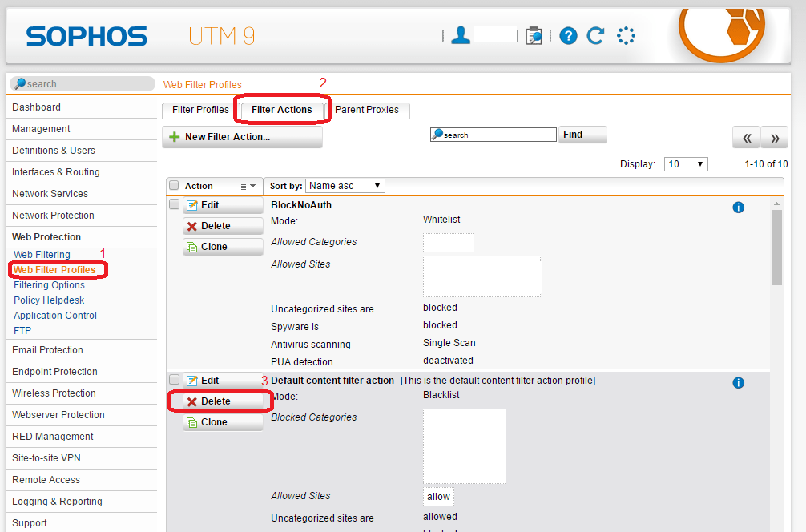Click the Find button
The height and width of the screenshot is (532, 806).
click(582, 135)
